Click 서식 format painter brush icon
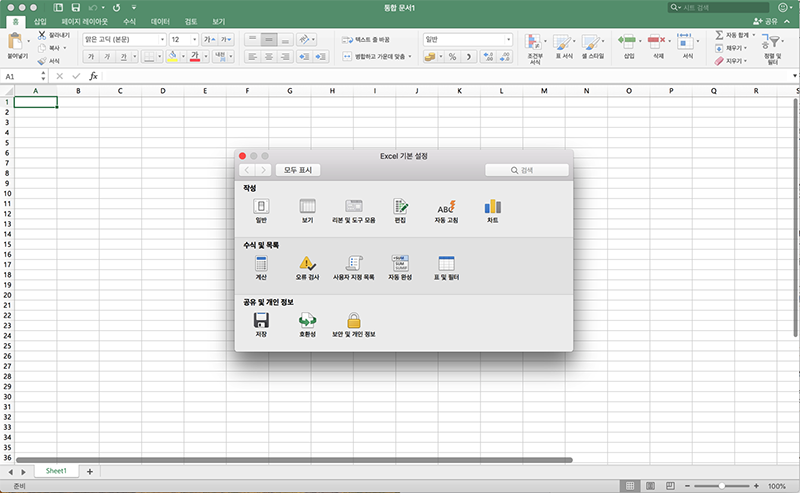800x493 pixels. coord(42,61)
